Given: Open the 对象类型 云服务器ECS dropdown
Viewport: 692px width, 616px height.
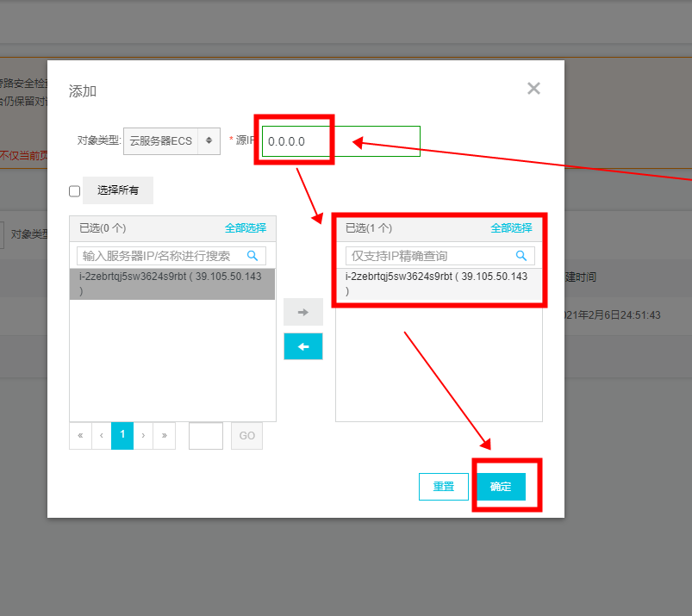Looking at the screenshot, I should [x=171, y=141].
